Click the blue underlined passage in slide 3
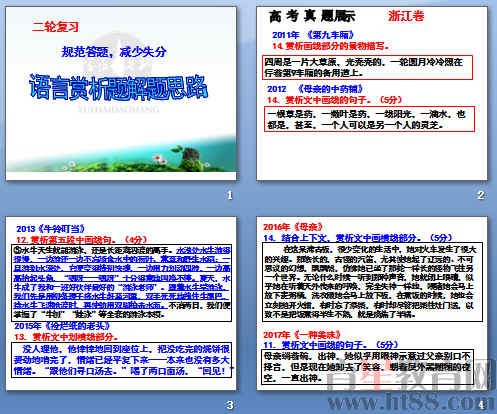This screenshot has width=497, height=414. click(x=122, y=278)
